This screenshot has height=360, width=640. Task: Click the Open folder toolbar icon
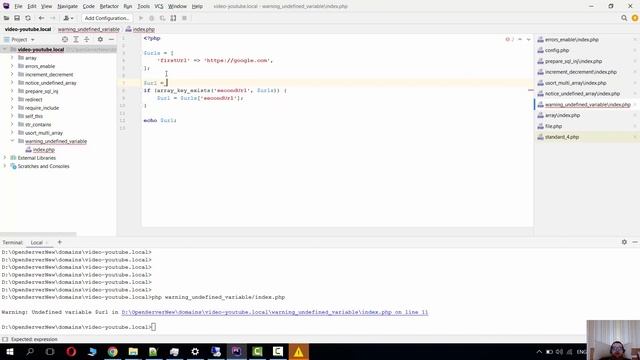point(6,18)
